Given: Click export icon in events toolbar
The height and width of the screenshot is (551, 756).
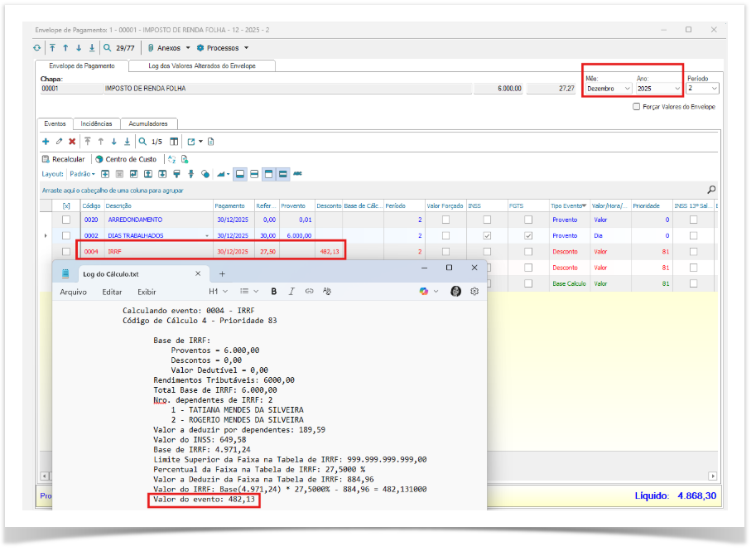Looking at the screenshot, I should point(191,142).
